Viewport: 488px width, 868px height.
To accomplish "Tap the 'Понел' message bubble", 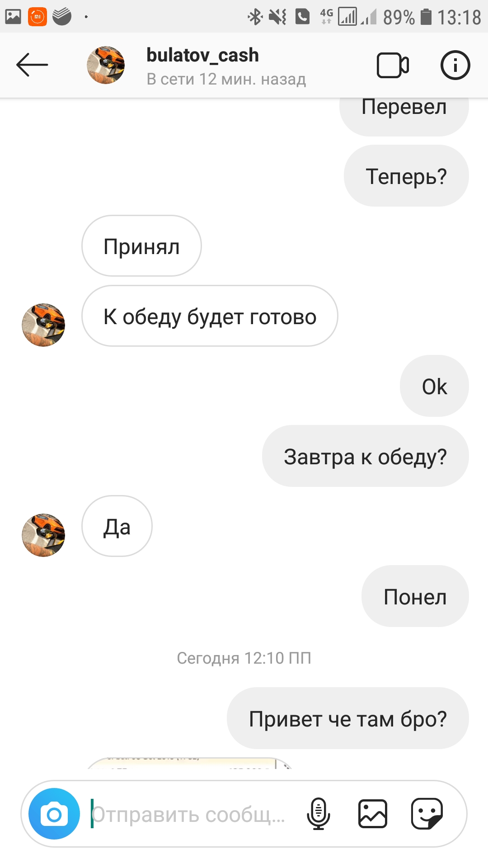I will tap(415, 596).
